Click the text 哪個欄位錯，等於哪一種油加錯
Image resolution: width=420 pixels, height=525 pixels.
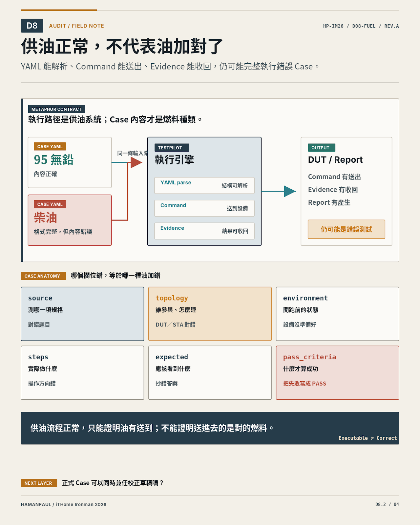point(115,276)
